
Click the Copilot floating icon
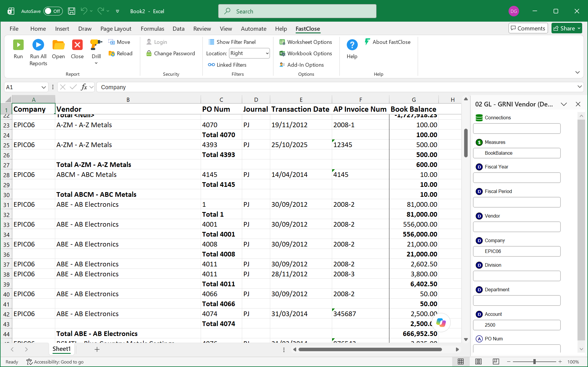tap(441, 323)
